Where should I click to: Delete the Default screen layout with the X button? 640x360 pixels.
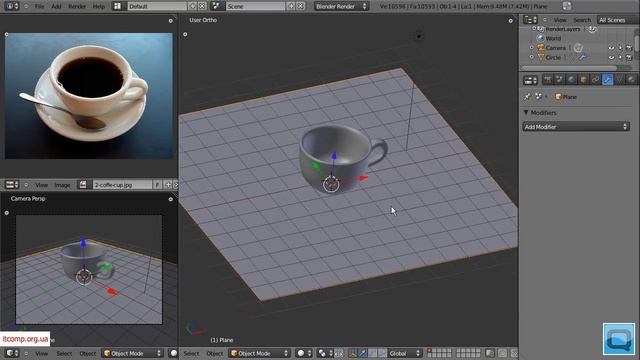tap(202, 6)
